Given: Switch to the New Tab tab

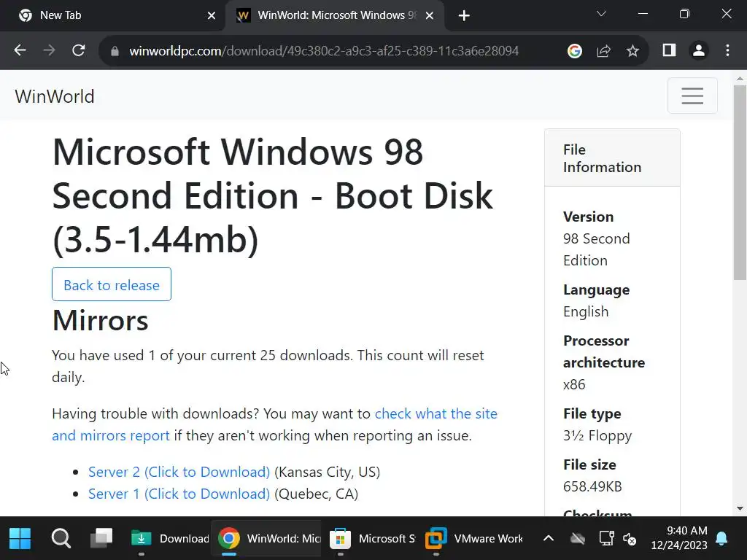Looking at the screenshot, I should coord(109,15).
